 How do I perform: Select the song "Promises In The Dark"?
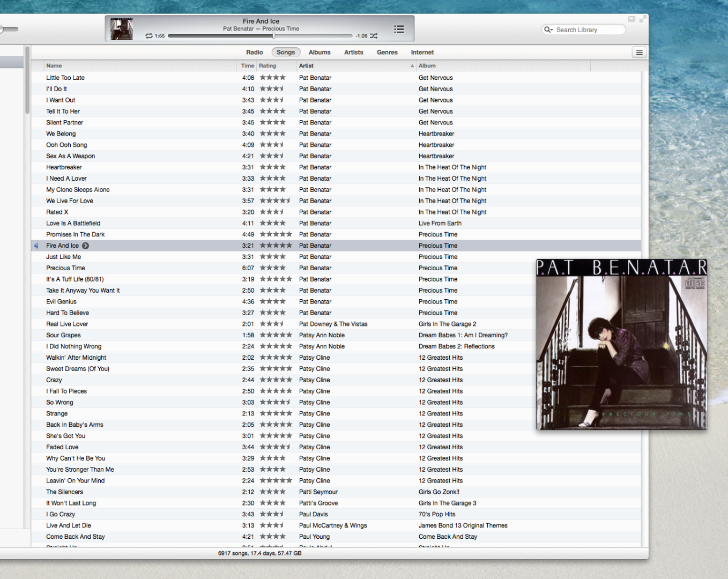(x=75, y=234)
